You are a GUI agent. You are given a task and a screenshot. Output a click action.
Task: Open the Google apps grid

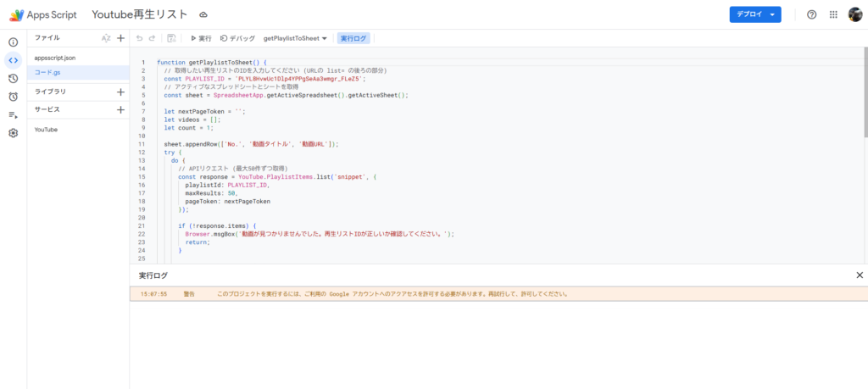[833, 14]
